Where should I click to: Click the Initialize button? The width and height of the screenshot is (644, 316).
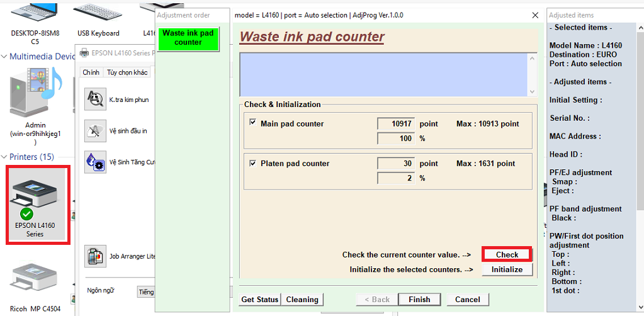pyautogui.click(x=507, y=269)
